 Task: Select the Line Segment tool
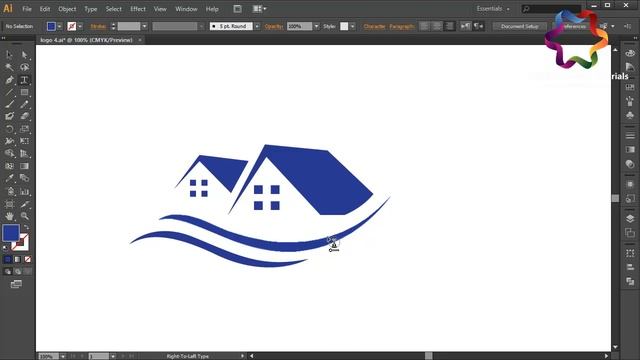pyautogui.click(x=9, y=92)
